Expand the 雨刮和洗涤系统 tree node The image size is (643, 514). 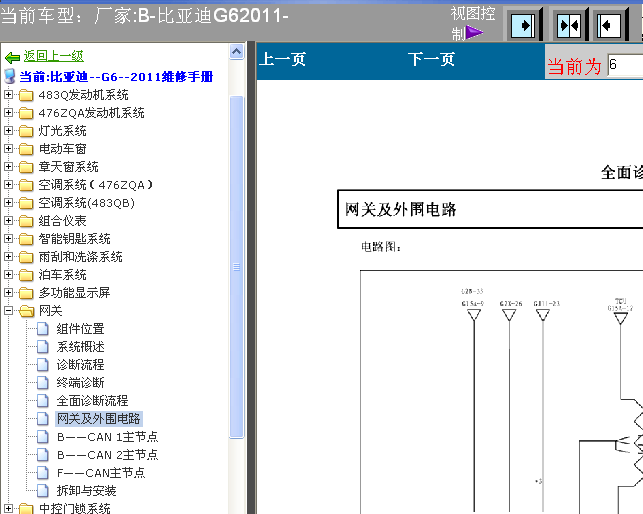click(x=8, y=256)
